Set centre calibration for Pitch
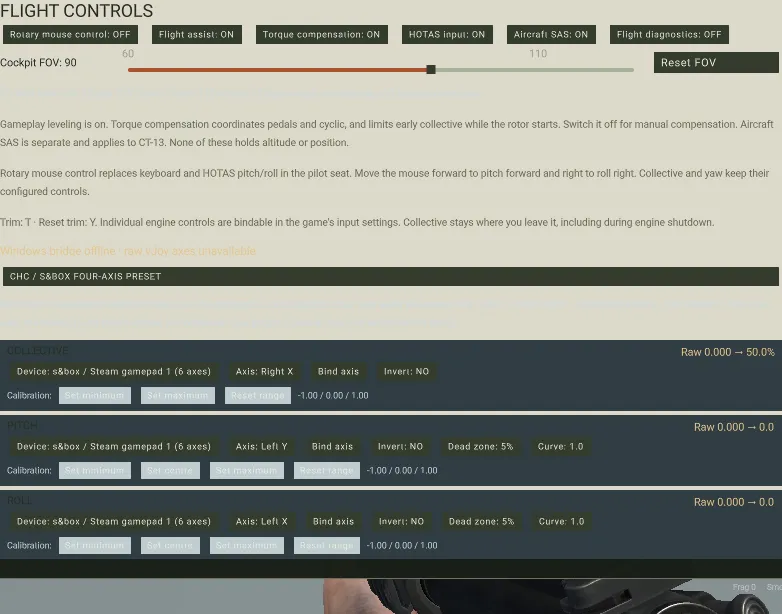The image size is (782, 614). [170, 470]
